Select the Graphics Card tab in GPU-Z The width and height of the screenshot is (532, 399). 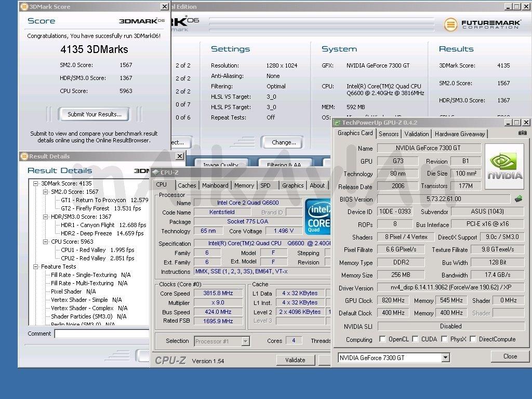[355, 133]
